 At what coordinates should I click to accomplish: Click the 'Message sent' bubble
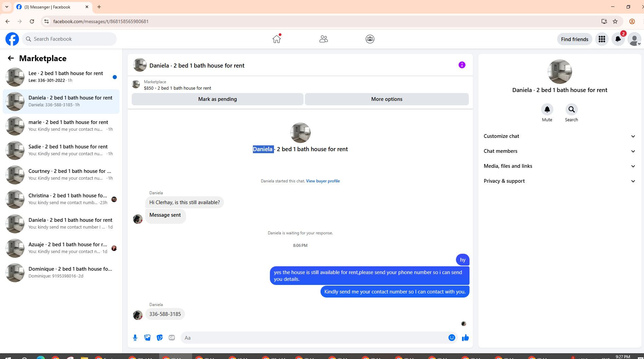pos(165,216)
